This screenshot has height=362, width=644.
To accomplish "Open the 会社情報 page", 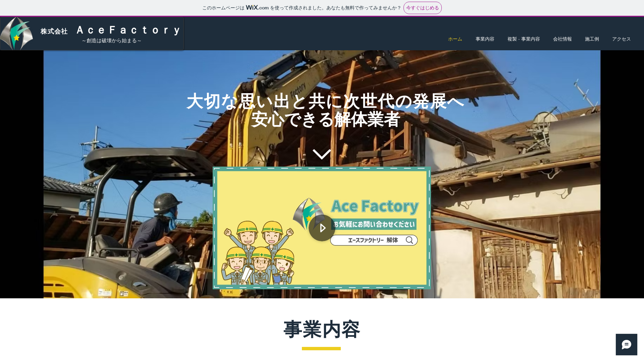I will pos(562,39).
